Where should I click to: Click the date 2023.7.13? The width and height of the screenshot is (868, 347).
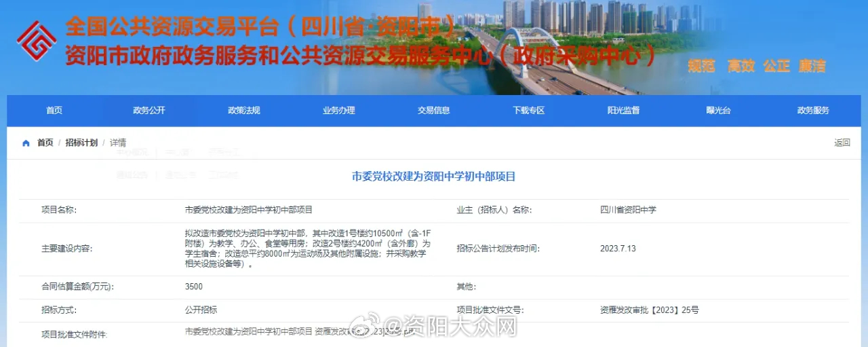(618, 249)
